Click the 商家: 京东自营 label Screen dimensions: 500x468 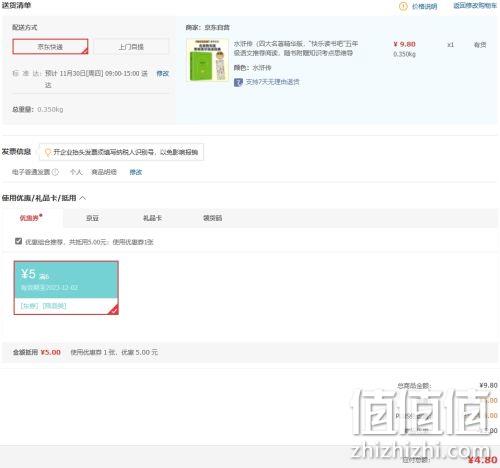(x=208, y=27)
